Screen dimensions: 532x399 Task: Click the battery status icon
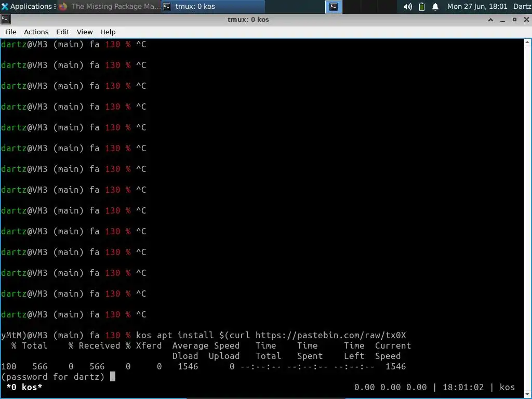click(x=422, y=7)
